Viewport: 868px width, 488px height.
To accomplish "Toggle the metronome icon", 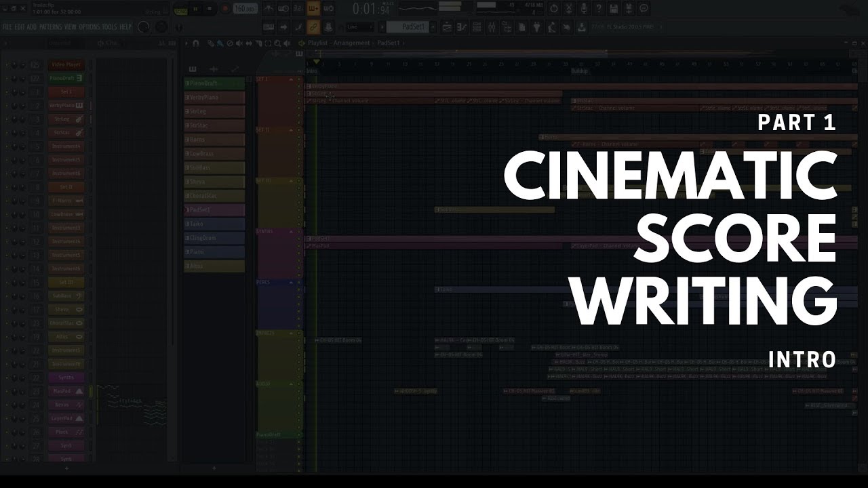I will coord(269,9).
